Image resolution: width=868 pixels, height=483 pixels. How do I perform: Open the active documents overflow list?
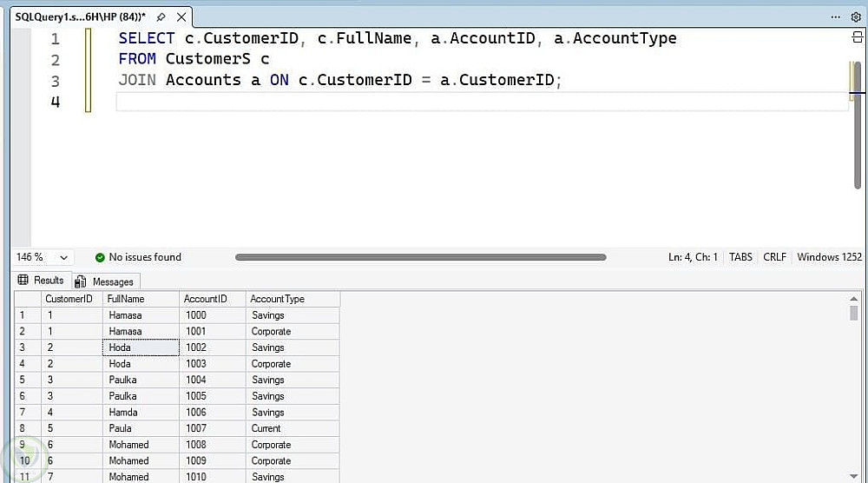836,17
